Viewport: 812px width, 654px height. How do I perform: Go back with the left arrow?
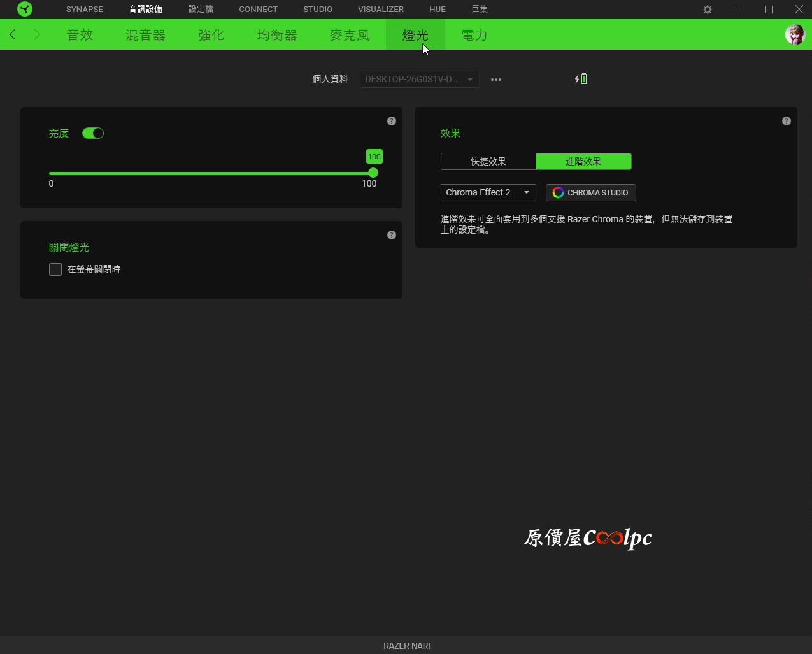click(13, 34)
